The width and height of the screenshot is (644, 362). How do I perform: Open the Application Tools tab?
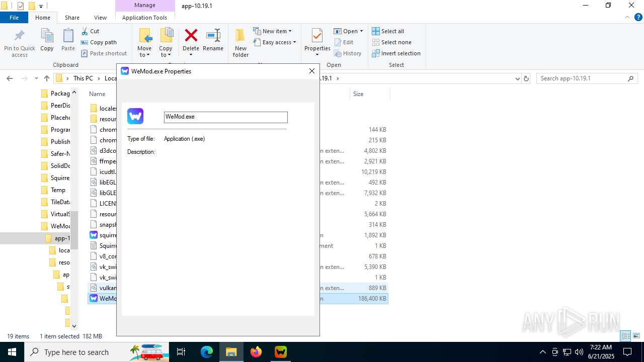144,18
